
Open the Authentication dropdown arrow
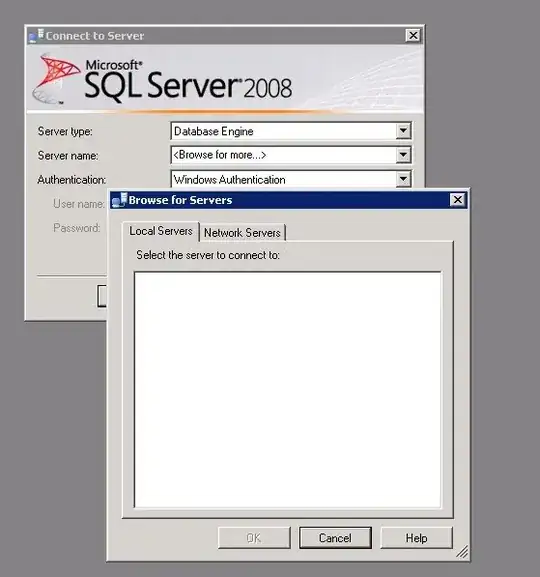[403, 179]
